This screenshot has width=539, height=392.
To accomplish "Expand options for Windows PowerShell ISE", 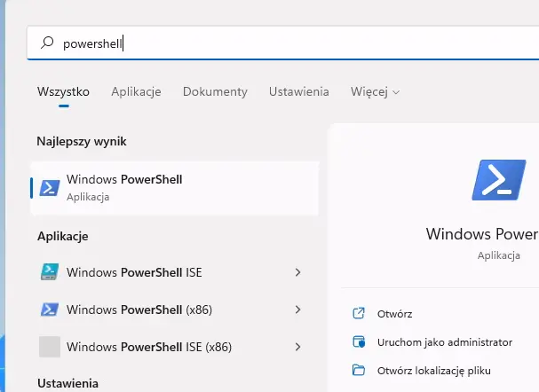I will coord(297,272).
